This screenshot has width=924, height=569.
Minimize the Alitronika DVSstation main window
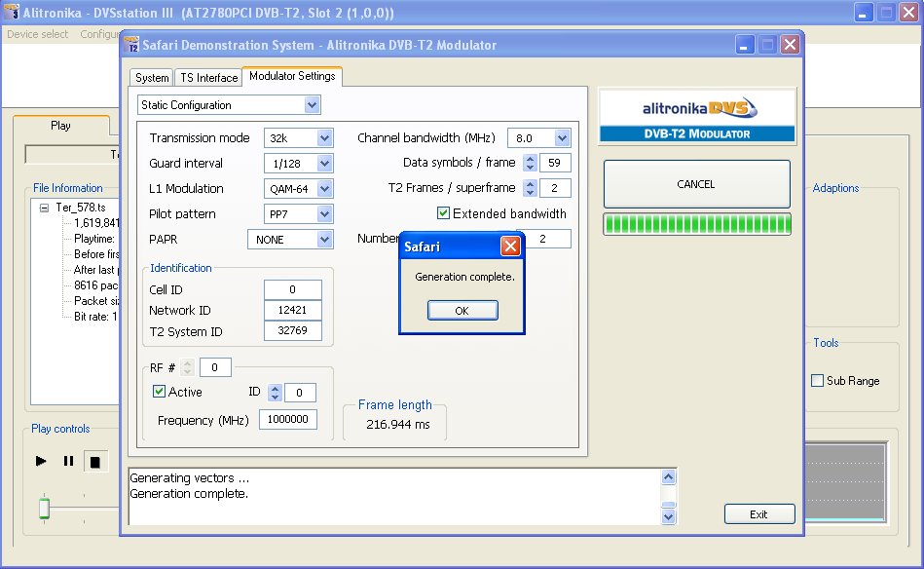click(x=864, y=13)
